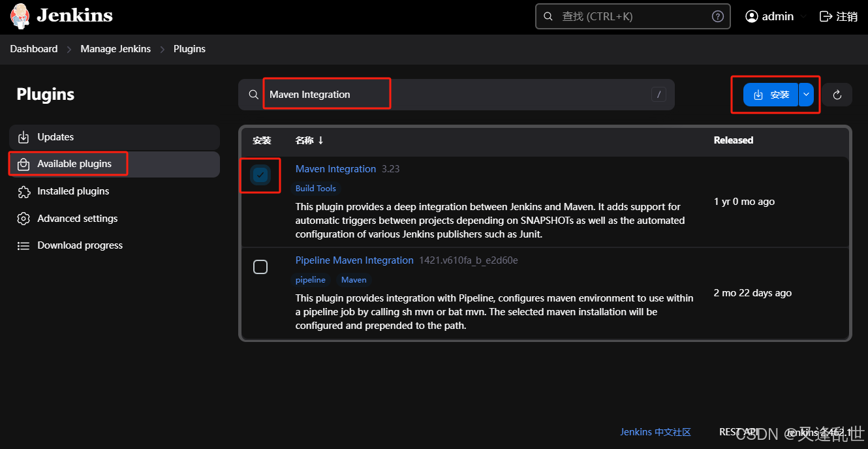Image resolution: width=868 pixels, height=449 pixels.
Task: Focus the plugin search field with Maven Integration
Action: point(456,95)
